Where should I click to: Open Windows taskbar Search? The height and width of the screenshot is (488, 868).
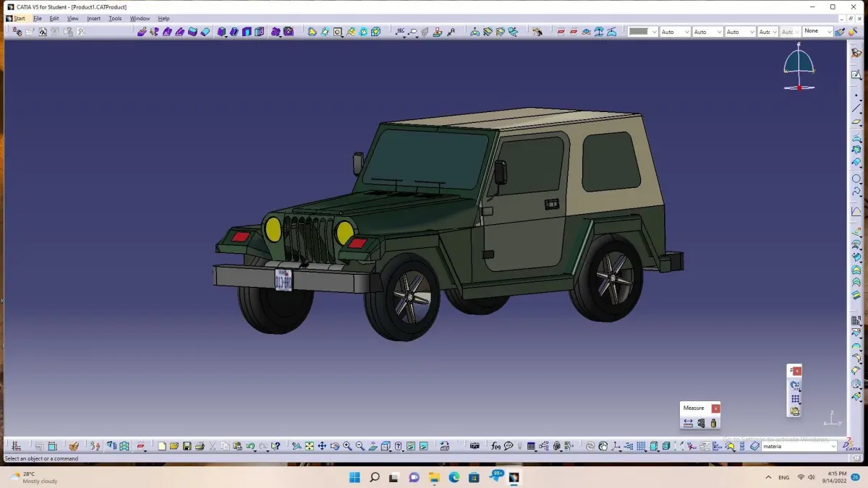(375, 477)
